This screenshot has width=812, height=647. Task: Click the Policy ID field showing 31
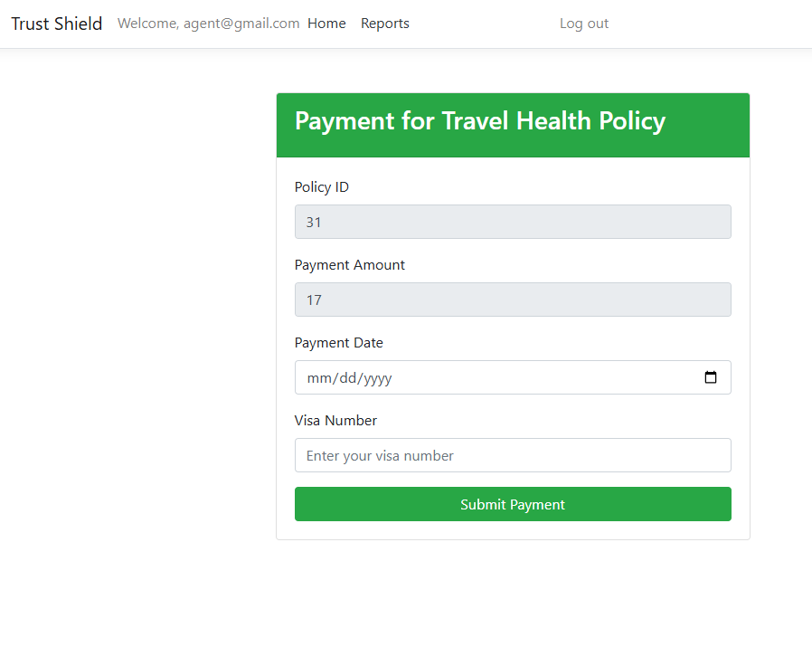[x=513, y=222]
